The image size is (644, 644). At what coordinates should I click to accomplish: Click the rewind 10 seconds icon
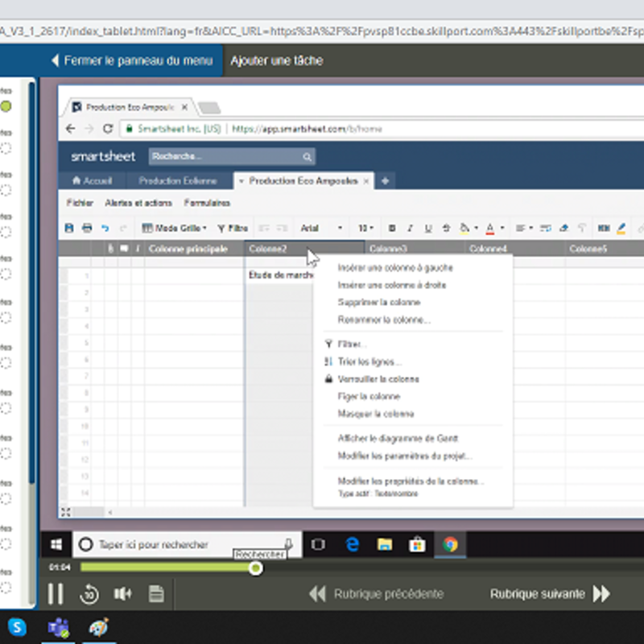(x=89, y=594)
